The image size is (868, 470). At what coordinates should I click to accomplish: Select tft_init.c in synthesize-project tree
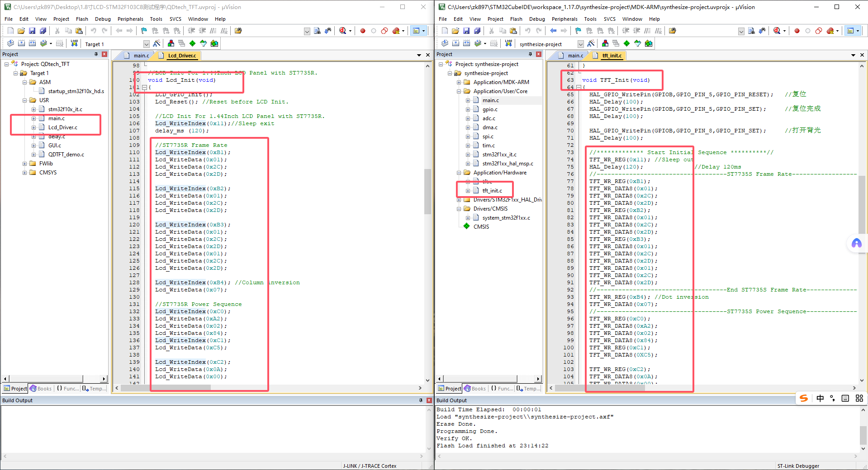[x=492, y=191]
